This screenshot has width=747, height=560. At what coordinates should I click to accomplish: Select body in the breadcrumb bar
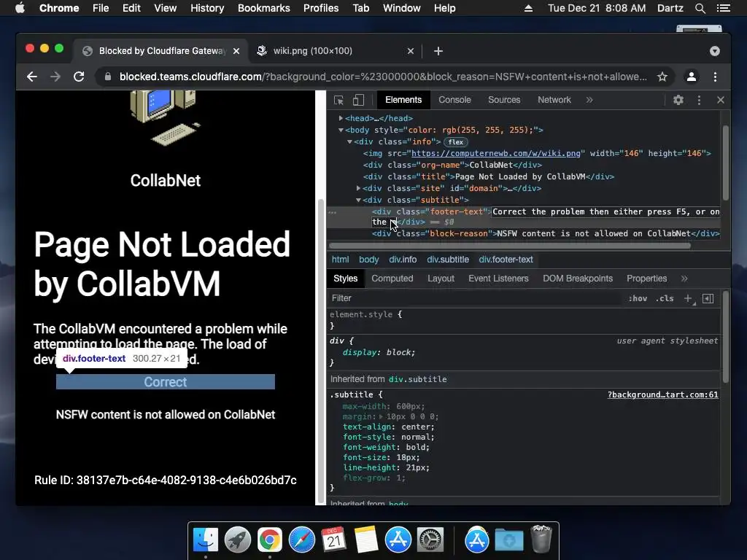point(368,260)
